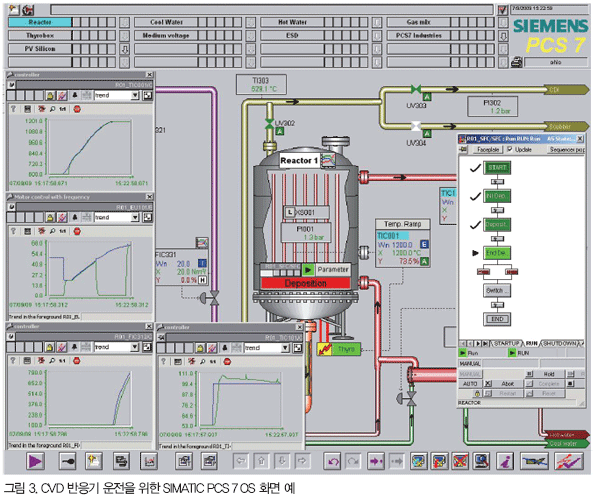The height and width of the screenshot is (497, 594).
Task: Click the Faceplate button in SFC window
Action: pos(488,150)
